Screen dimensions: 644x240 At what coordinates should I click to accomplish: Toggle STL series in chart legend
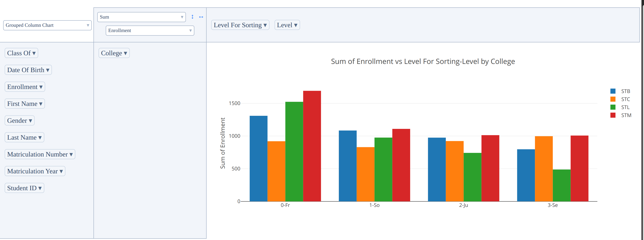625,107
